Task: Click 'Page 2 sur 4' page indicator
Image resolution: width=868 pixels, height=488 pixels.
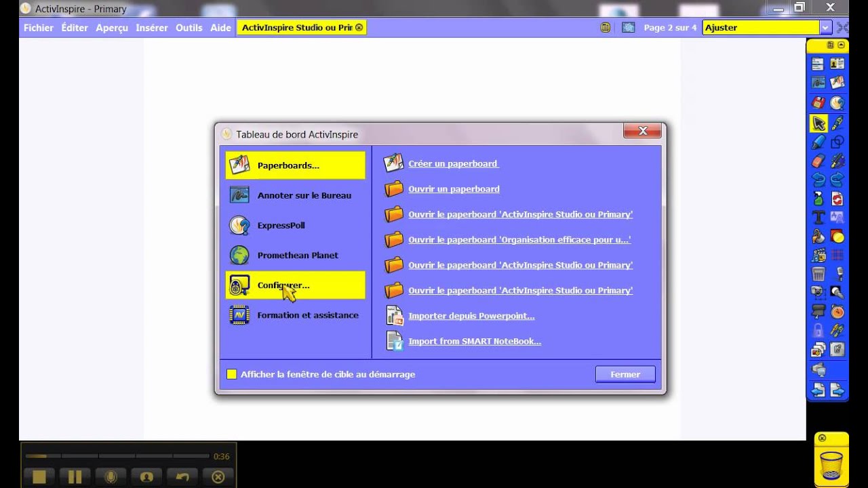Action: pos(670,28)
